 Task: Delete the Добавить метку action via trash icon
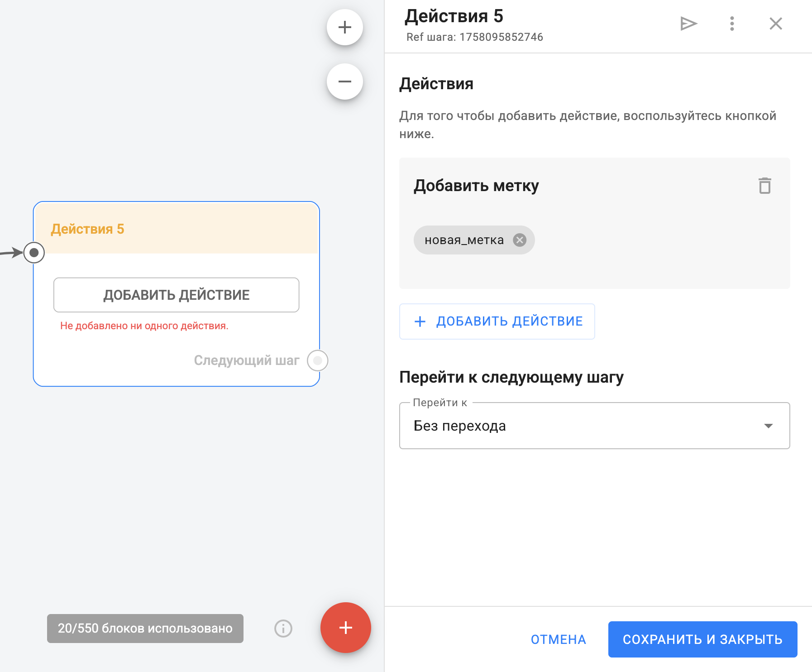(765, 186)
